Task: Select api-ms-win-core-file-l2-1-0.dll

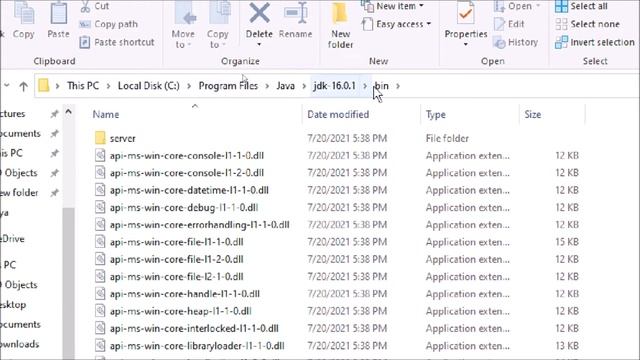Action: point(176,276)
